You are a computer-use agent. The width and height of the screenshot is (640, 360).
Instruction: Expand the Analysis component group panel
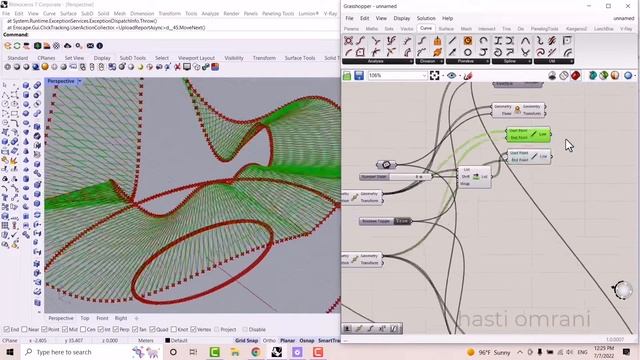click(x=378, y=61)
